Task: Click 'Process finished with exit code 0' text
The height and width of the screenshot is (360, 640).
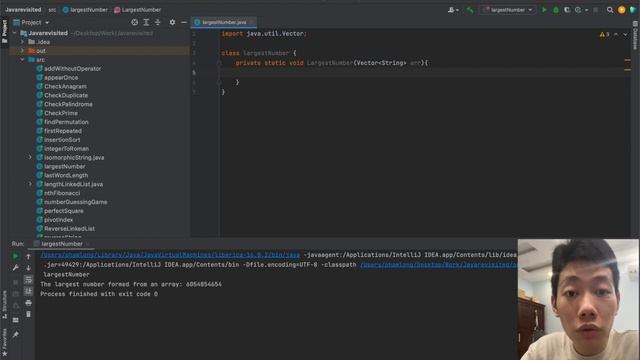Action: [99, 294]
